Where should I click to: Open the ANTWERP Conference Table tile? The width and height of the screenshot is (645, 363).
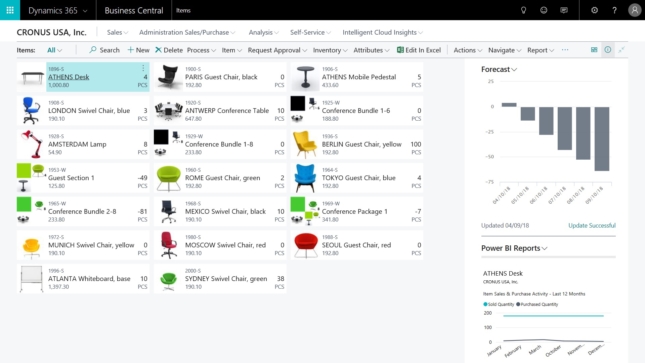click(220, 110)
